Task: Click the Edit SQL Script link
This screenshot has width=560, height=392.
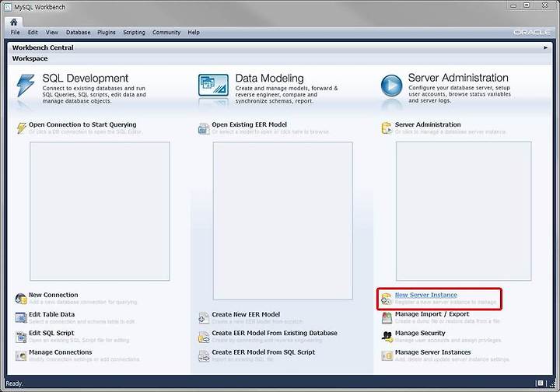Action: (x=51, y=333)
